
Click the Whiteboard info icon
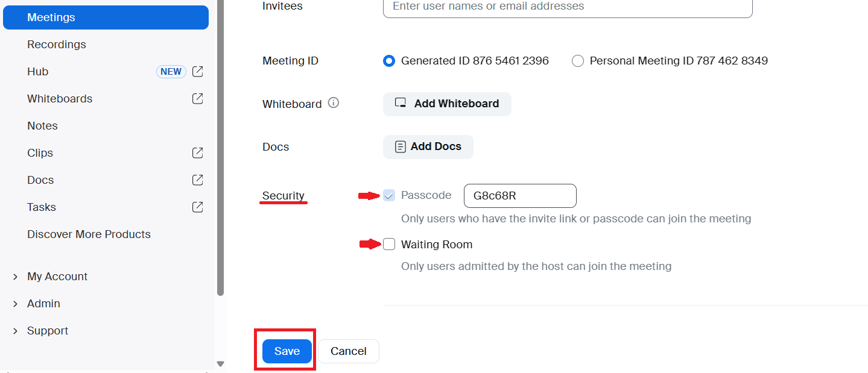(x=333, y=103)
